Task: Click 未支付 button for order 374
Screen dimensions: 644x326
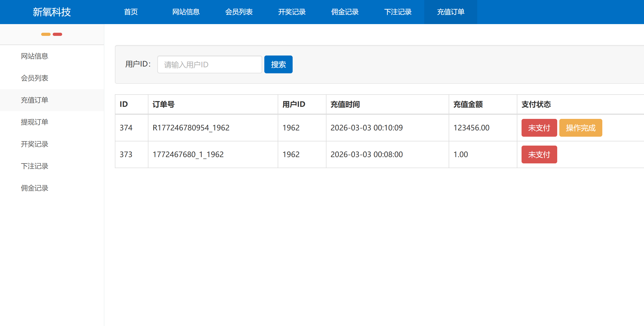Action: coord(539,128)
